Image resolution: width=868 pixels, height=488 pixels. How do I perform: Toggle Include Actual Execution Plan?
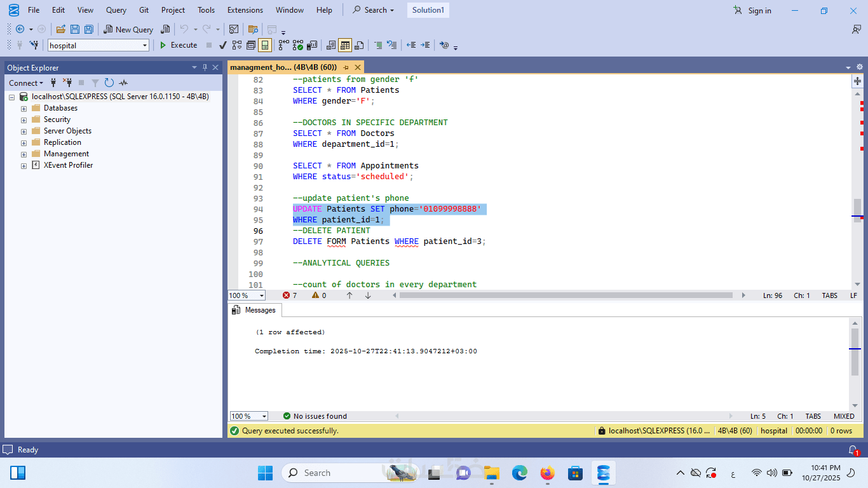[x=283, y=45]
